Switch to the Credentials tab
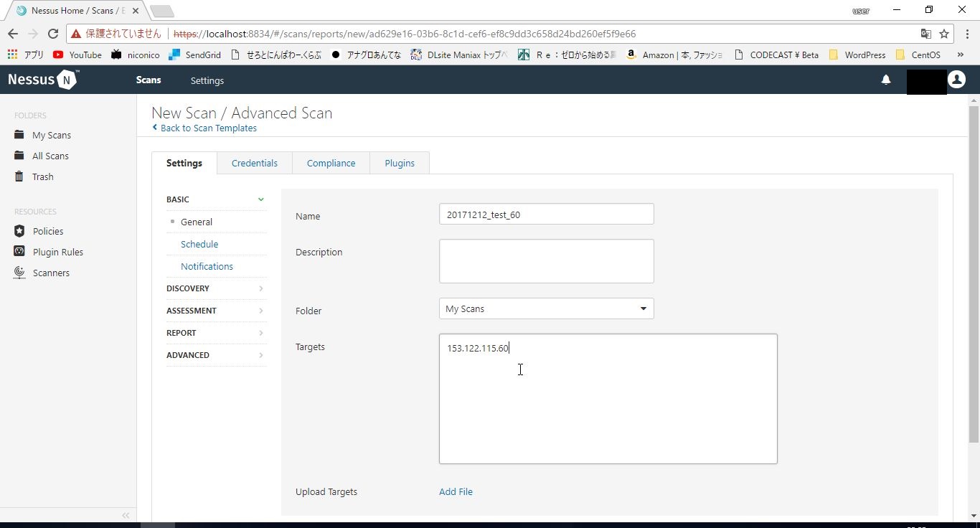 [x=255, y=163]
